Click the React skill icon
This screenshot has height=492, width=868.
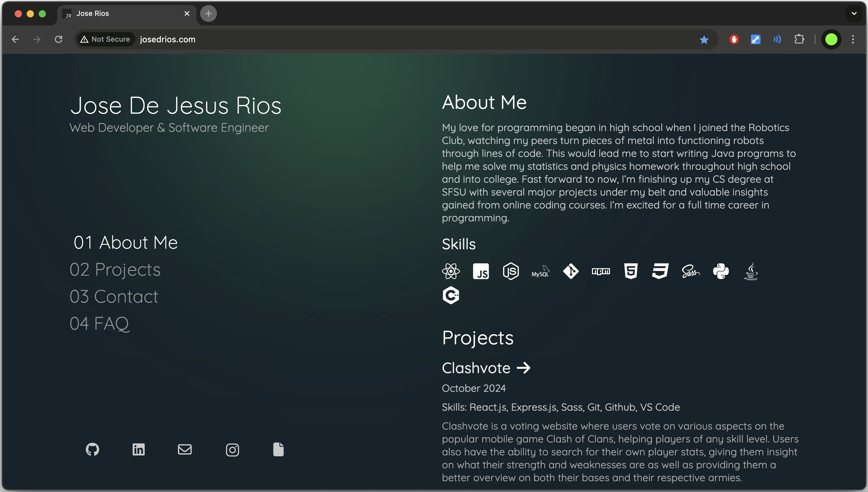point(451,271)
